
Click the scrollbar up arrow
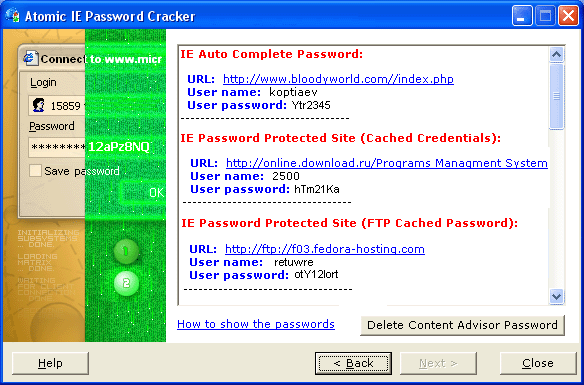coord(556,55)
